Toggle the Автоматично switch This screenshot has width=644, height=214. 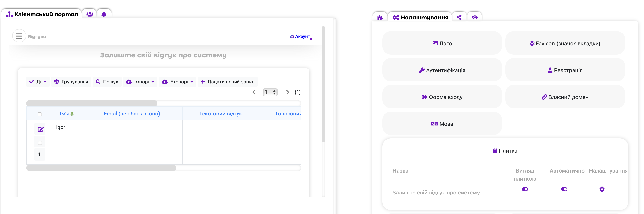point(564,189)
